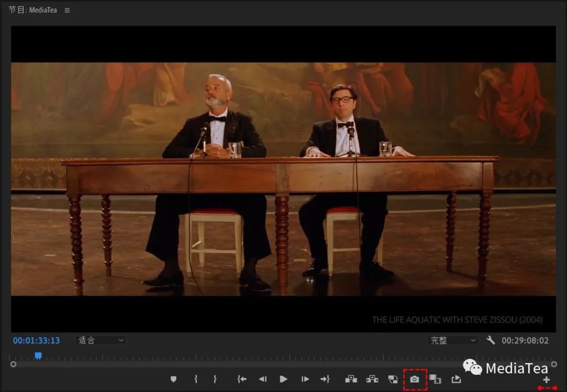The height and width of the screenshot is (392, 567).
Task: Click the export/share icon
Action: click(456, 379)
